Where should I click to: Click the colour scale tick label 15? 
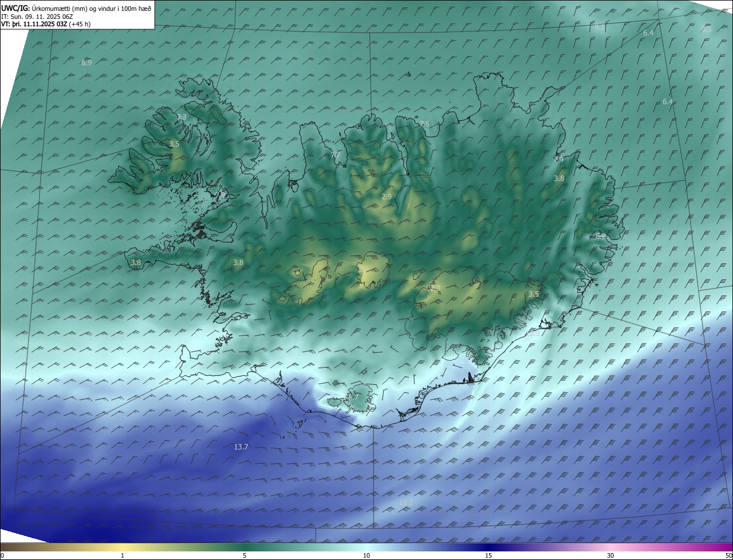(x=488, y=555)
